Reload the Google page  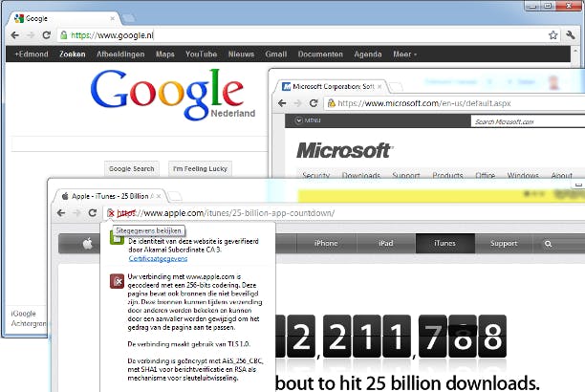tap(46, 35)
